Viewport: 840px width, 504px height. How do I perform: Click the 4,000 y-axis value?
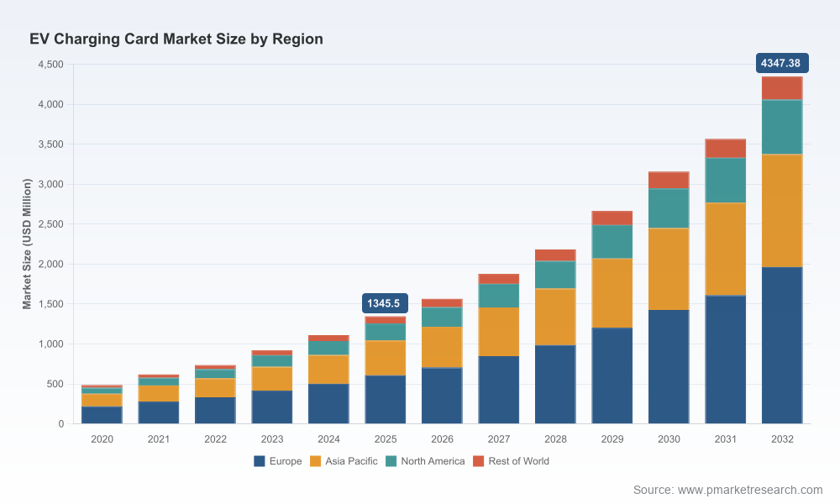tap(51, 104)
